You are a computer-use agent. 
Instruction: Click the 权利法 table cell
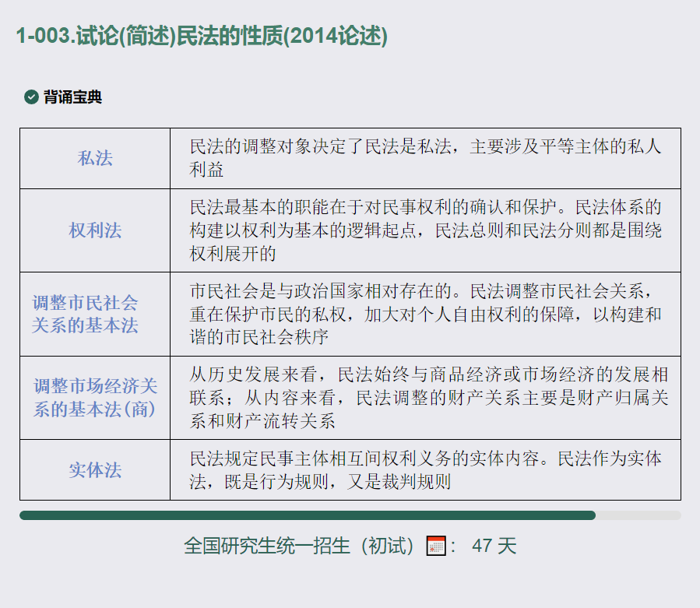coord(95,230)
